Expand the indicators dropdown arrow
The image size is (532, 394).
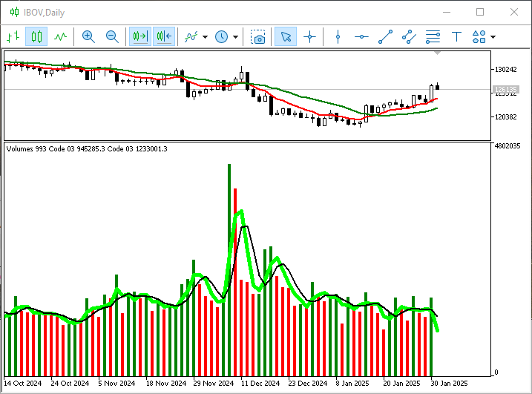point(205,36)
